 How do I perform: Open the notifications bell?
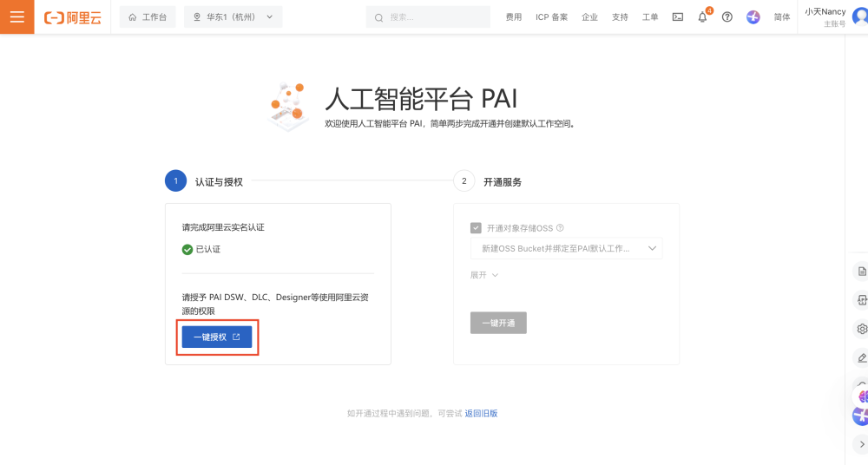coord(702,17)
